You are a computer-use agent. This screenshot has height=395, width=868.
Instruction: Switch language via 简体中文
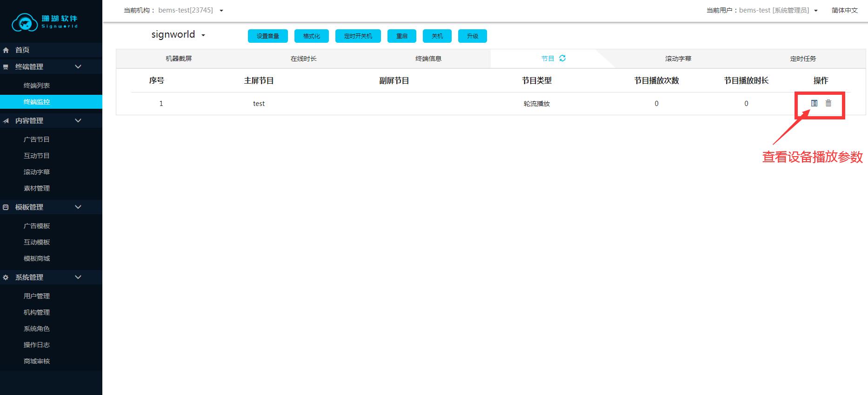pos(844,10)
